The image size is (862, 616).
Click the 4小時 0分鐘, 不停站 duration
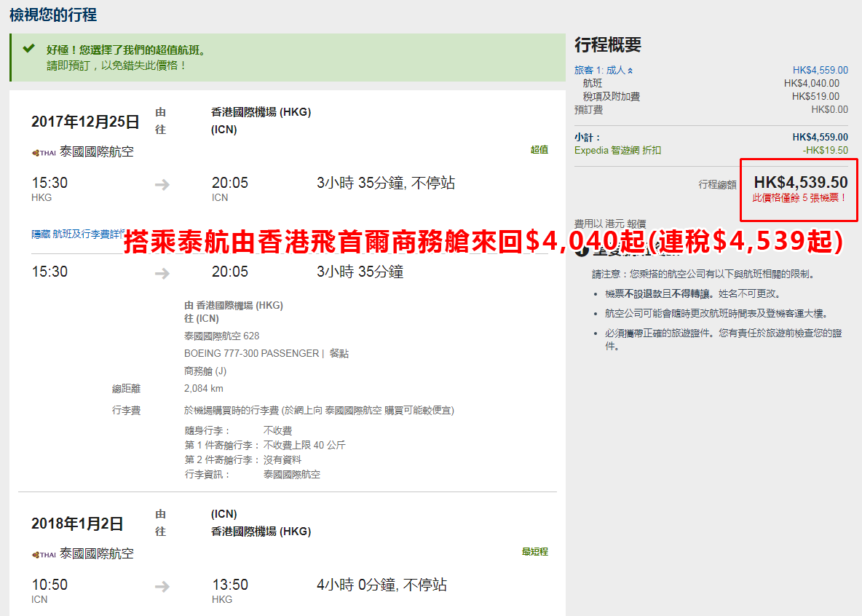(382, 585)
